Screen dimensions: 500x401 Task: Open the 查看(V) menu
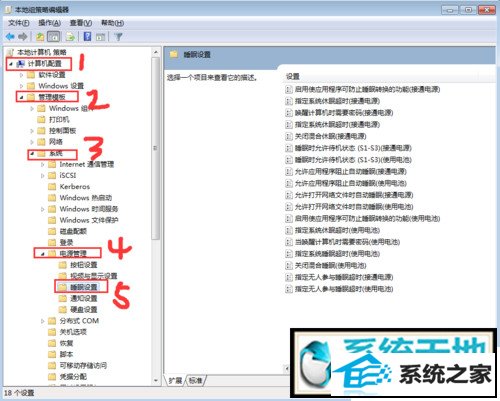click(81, 23)
